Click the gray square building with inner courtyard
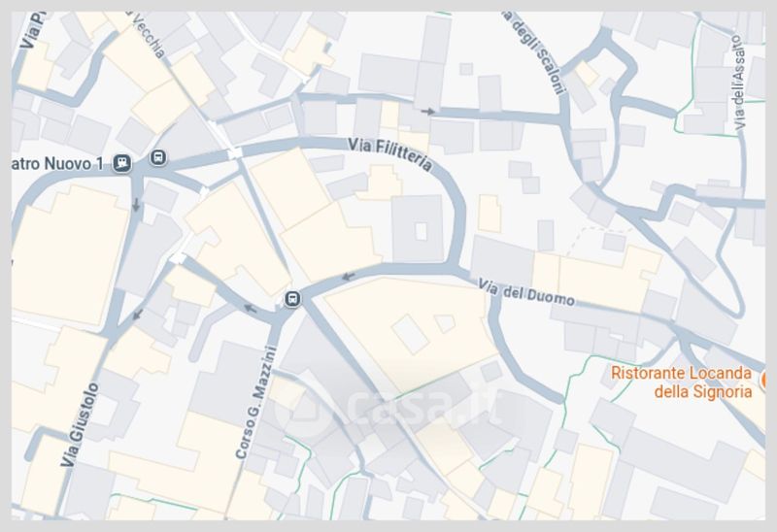This screenshot has height=532, width=777. 419,229
